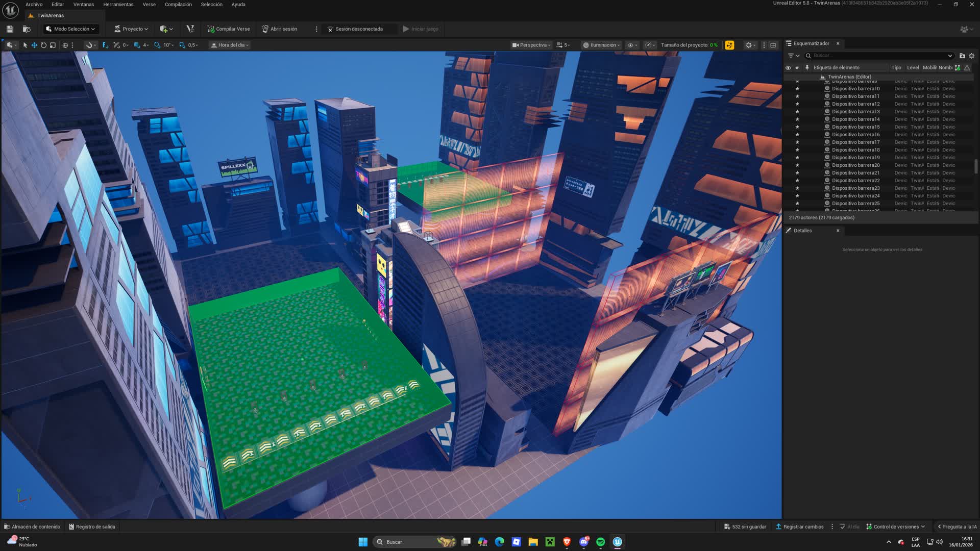Toggle the rotation snap angle icon
The image size is (980, 551).
(157, 45)
